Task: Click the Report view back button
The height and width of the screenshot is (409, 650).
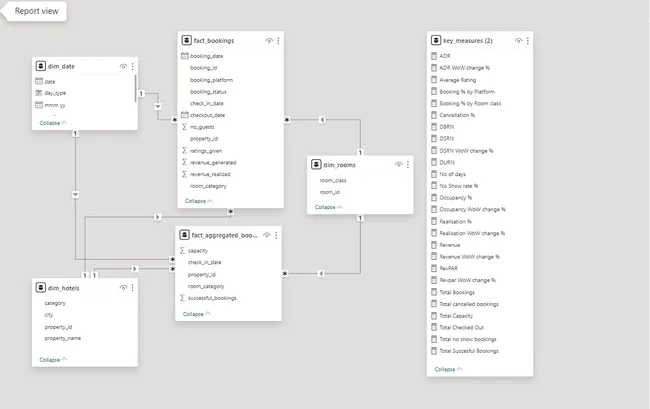Action: coord(34,11)
